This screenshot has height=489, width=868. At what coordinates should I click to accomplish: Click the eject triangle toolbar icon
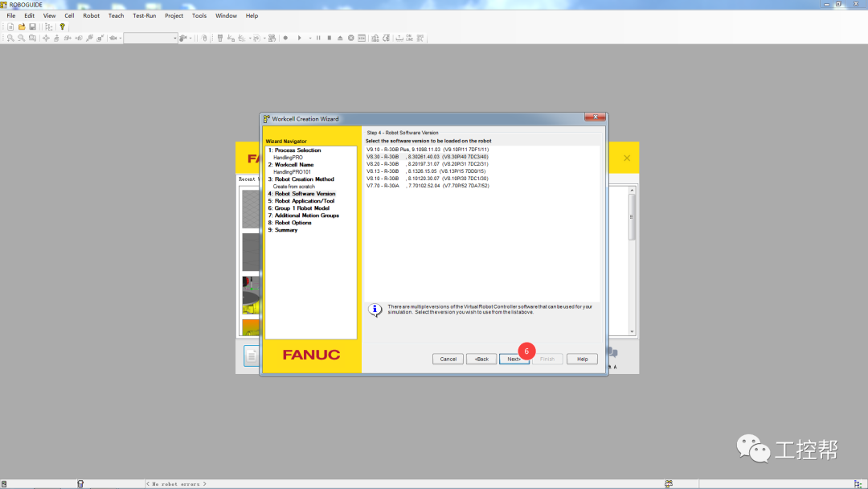(340, 39)
